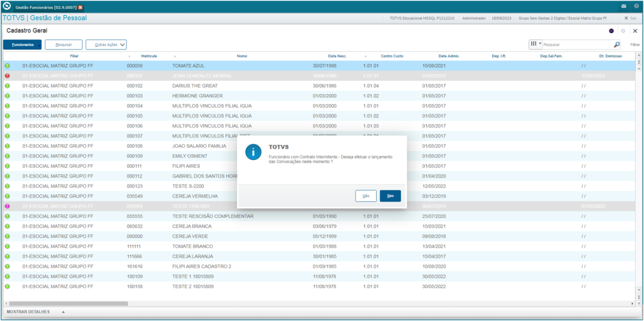Sort by the Data Admis. column header

tap(449, 56)
